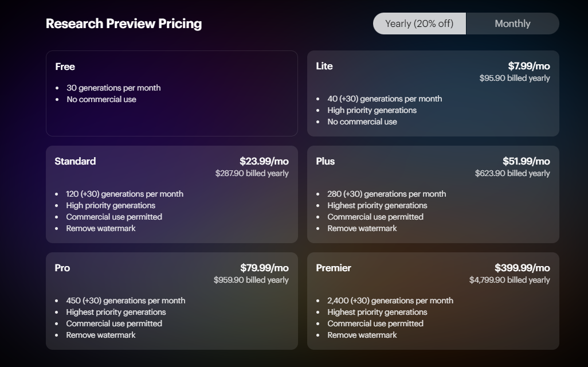Screen dimensions: 588x367
Task: Click the $51.99/mo Plus price
Action: click(x=526, y=161)
